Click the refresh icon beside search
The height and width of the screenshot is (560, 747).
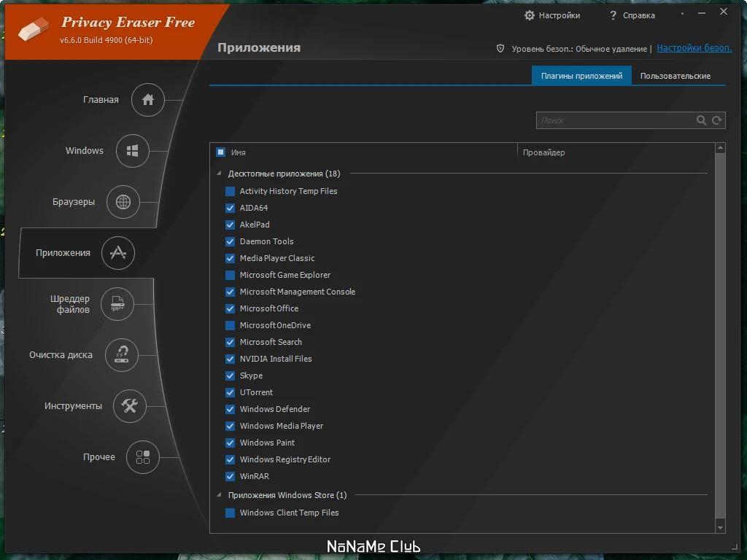coord(717,120)
